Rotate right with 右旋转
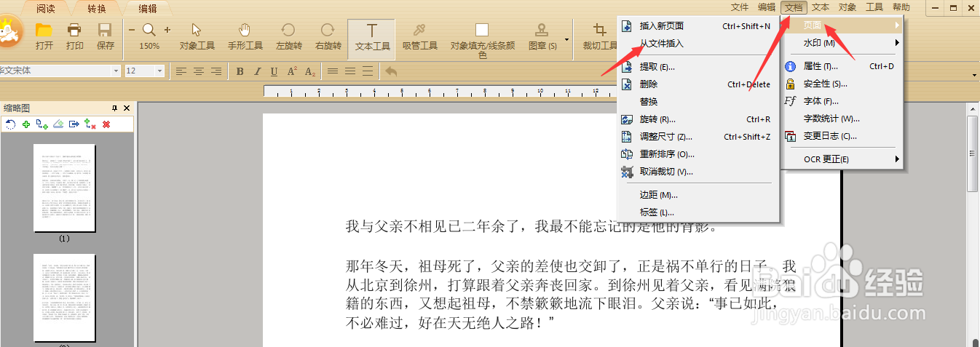Screen dimensions: 980x347 point(328,36)
